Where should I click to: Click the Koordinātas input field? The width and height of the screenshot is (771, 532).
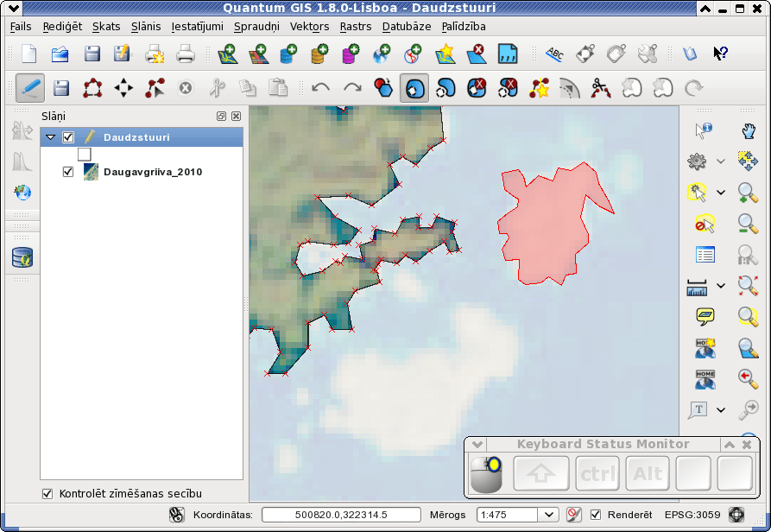pyautogui.click(x=341, y=515)
